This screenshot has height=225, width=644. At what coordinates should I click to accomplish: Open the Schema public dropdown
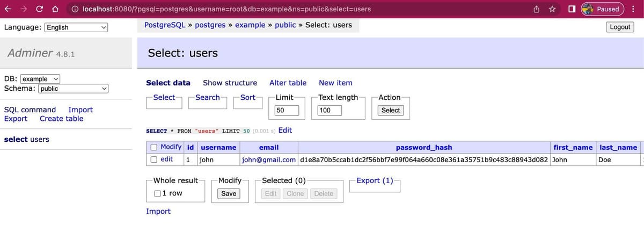(x=74, y=89)
